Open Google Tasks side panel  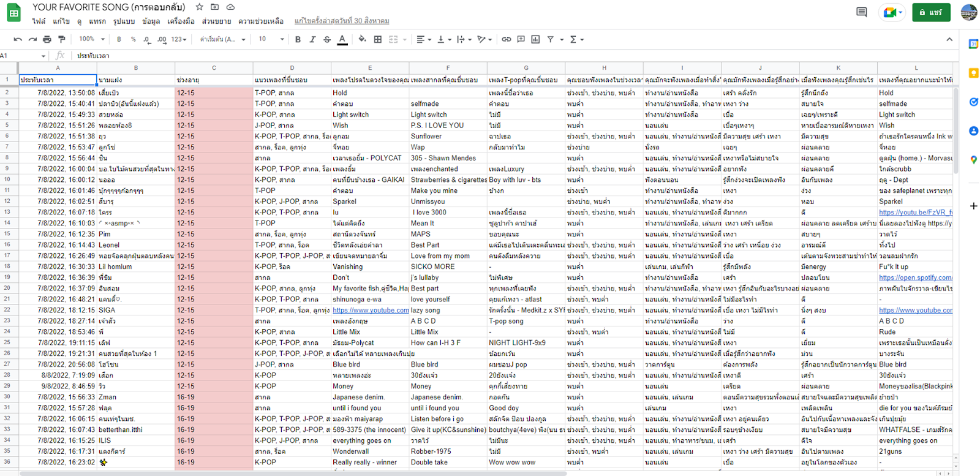(973, 102)
